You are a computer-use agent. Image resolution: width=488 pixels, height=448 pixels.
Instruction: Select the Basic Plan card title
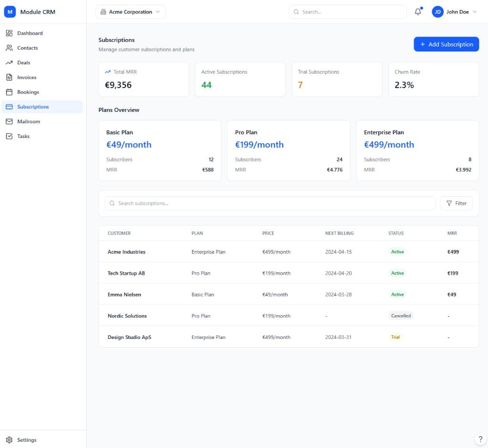click(x=120, y=132)
